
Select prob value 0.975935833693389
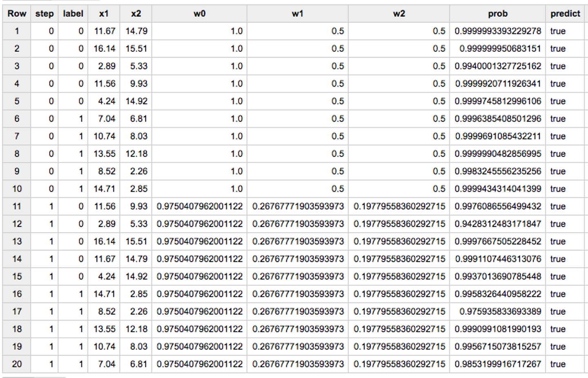(x=500, y=311)
